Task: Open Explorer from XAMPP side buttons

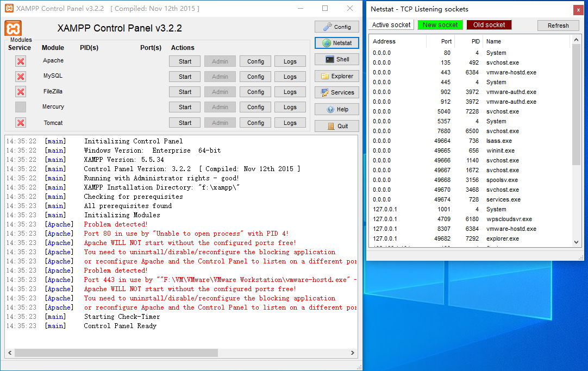Action: (337, 76)
